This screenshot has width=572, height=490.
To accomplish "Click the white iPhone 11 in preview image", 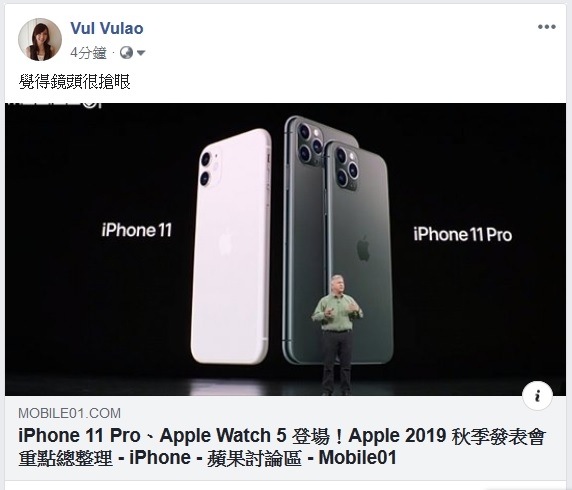I will click(231, 246).
